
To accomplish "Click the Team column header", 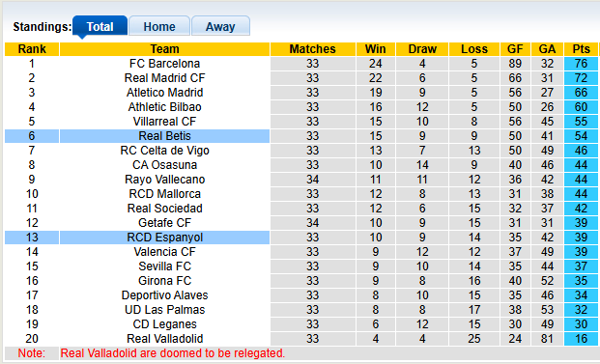I will (x=164, y=49).
